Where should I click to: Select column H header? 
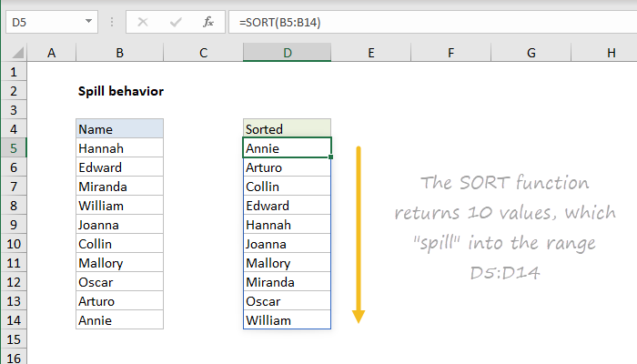tap(611, 54)
